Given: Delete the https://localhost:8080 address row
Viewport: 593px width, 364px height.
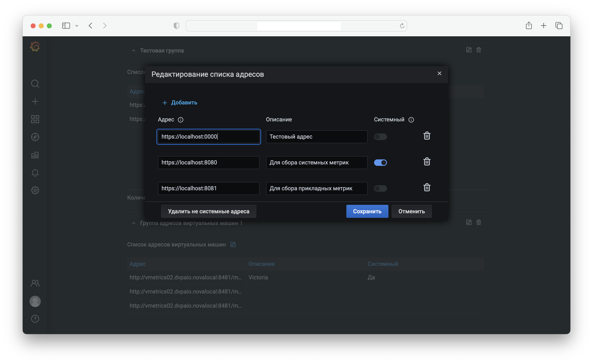Looking at the screenshot, I should tap(427, 162).
